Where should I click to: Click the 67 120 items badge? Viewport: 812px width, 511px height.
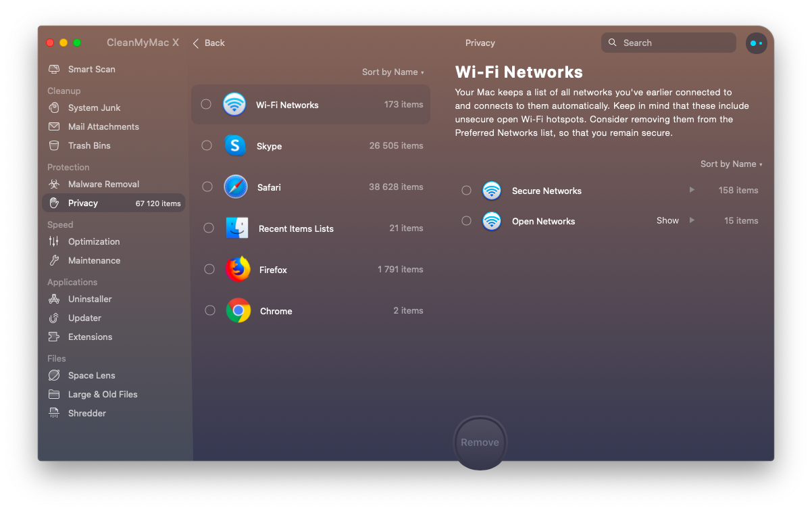click(158, 203)
